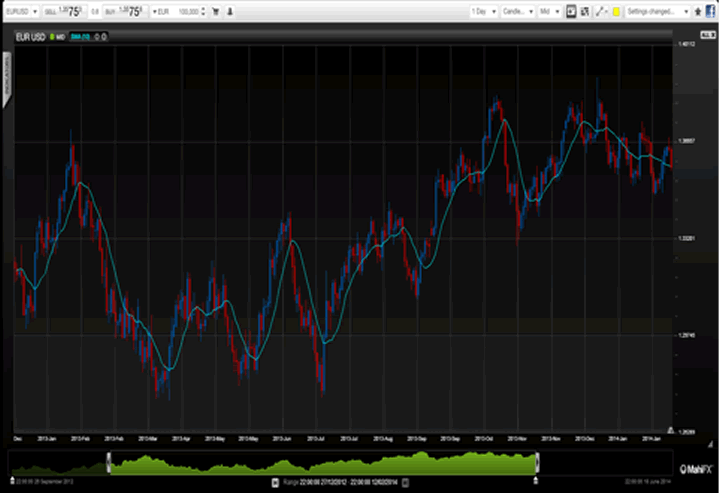Click the second chart layout icon

pyautogui.click(x=585, y=11)
